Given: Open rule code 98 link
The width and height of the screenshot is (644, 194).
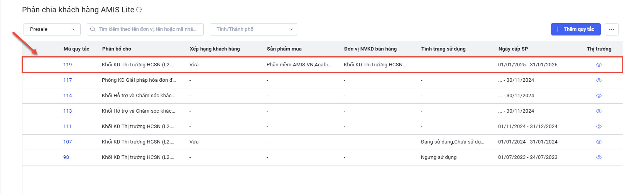Looking at the screenshot, I should (x=66, y=157).
